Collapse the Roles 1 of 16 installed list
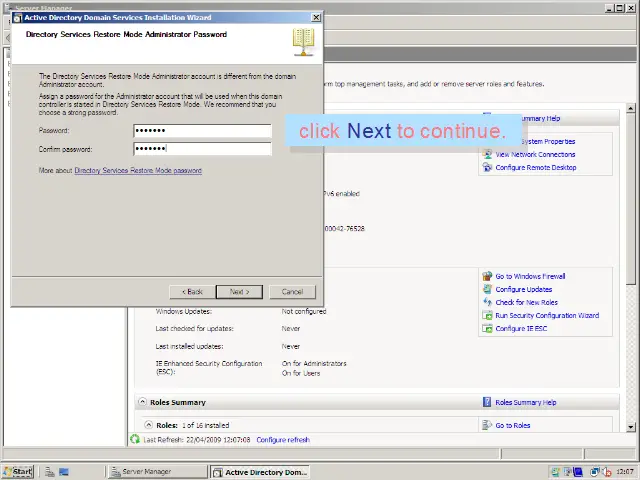This screenshot has width=640, height=480. coord(149,425)
